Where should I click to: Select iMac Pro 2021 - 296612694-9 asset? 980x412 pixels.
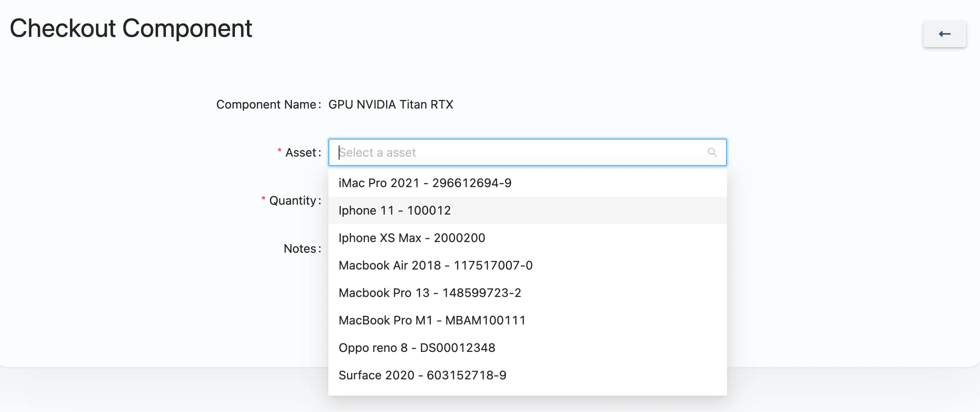[424, 182]
